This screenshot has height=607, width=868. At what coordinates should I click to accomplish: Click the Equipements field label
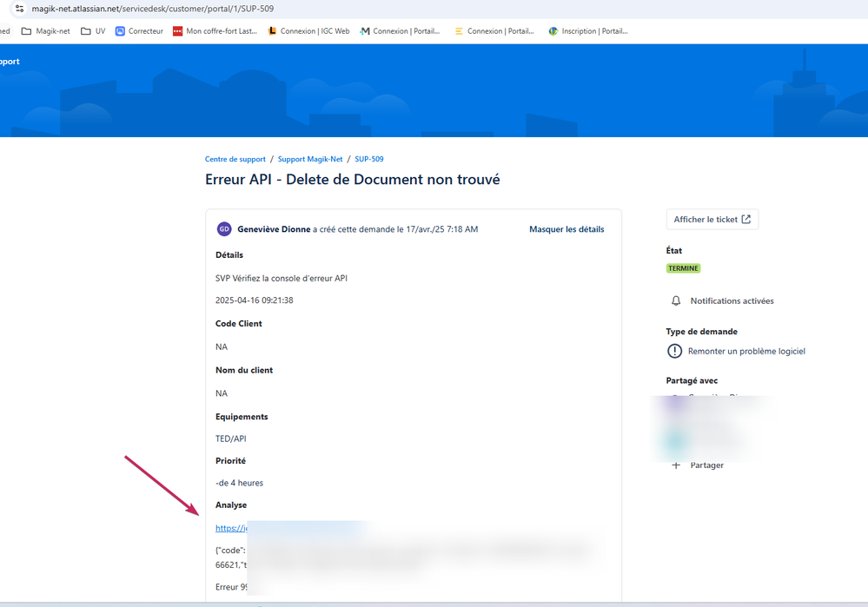(242, 417)
